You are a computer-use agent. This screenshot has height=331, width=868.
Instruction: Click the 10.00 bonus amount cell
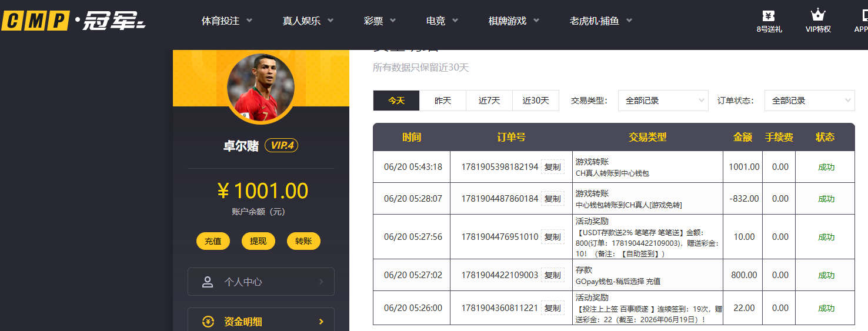[744, 237]
